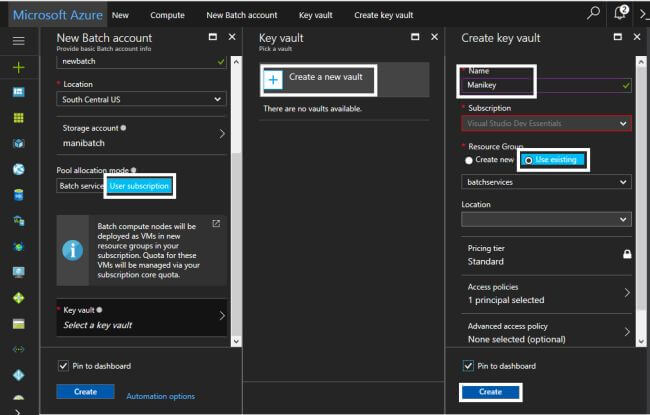Open the Virtual networks icon in the sidebar
The image size is (650, 415).
[19, 349]
